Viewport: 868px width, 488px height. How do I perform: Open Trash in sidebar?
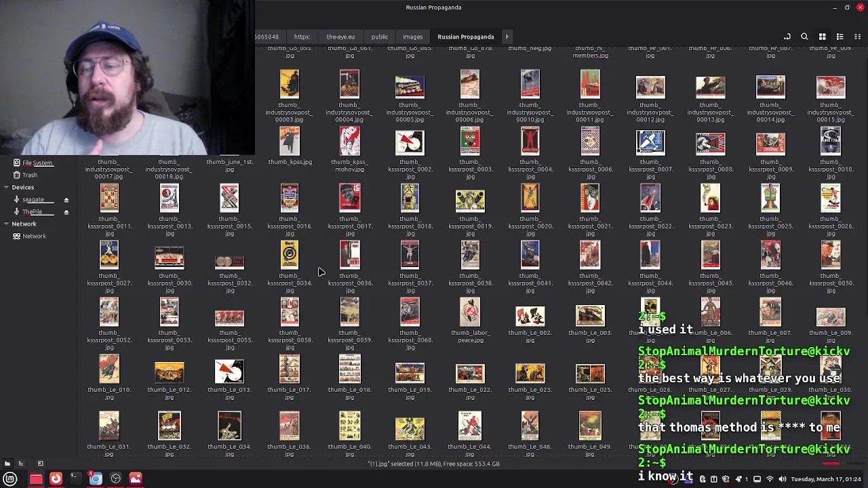pos(30,175)
